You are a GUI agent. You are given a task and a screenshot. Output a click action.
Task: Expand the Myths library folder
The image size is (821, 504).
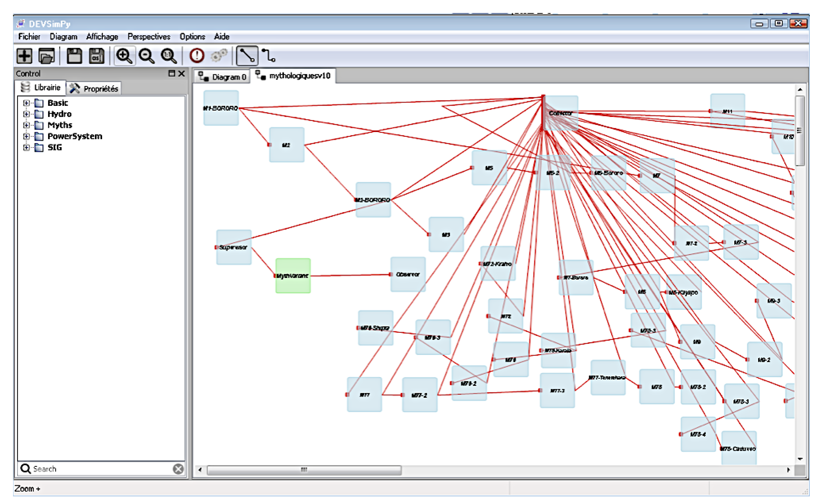point(26,125)
